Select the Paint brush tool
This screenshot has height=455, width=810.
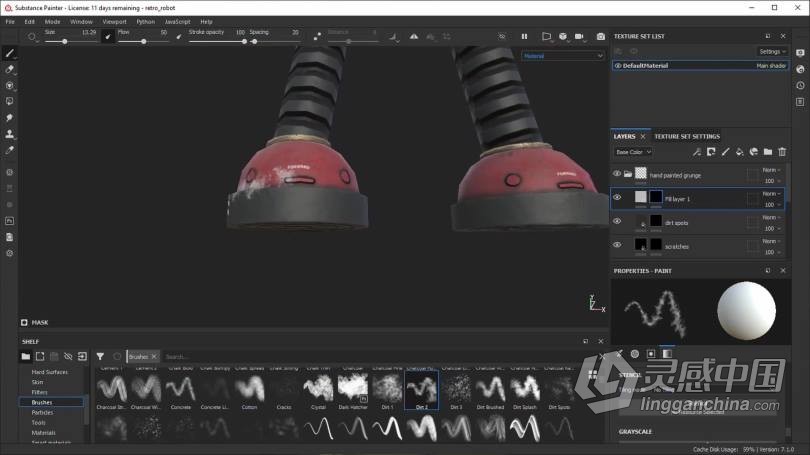click(9, 53)
